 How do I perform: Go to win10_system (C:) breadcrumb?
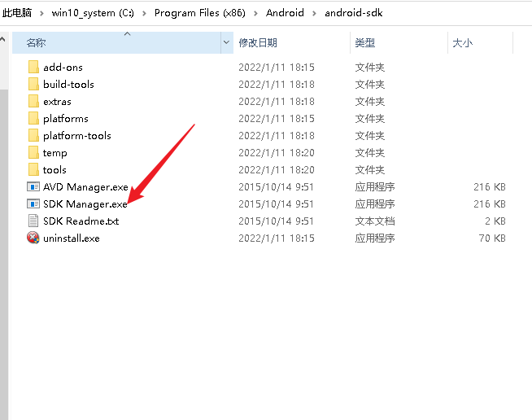coord(93,13)
